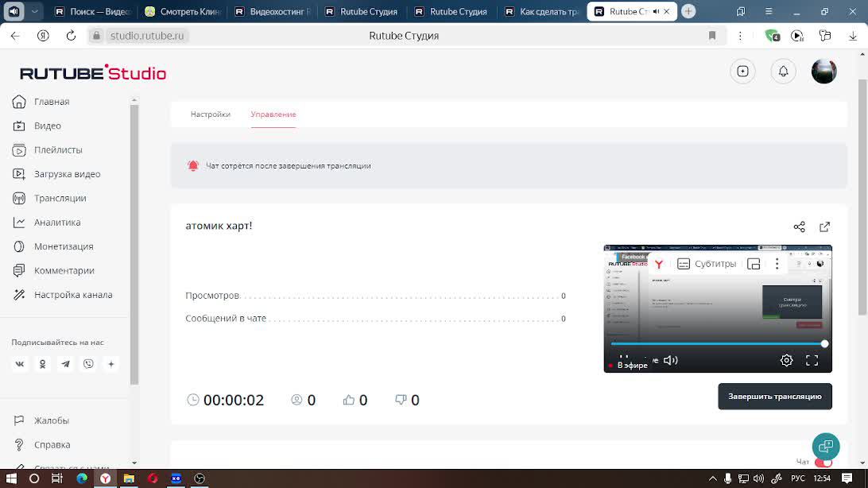The height and width of the screenshot is (488, 868).
Task: Bookmark this page
Action: tap(712, 36)
